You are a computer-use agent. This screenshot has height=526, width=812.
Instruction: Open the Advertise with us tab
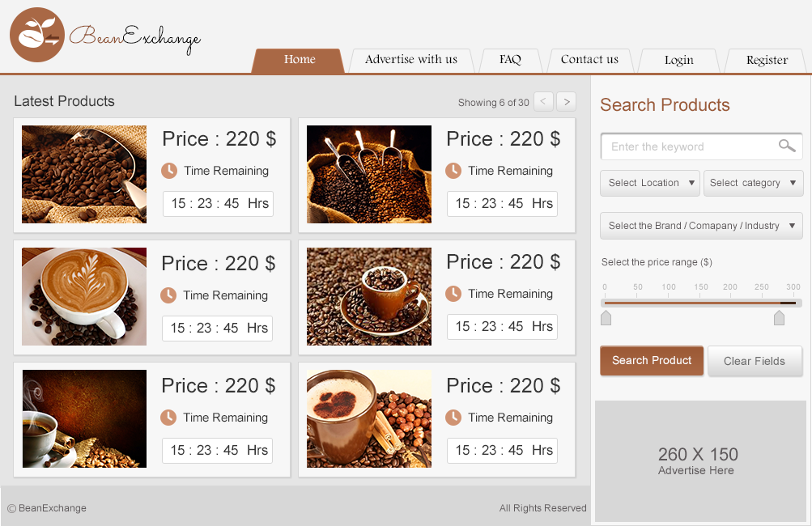411,61
